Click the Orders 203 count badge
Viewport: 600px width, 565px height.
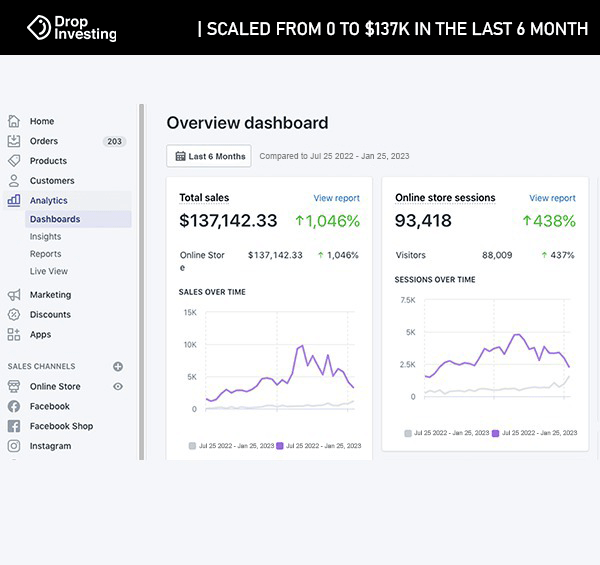pos(114,141)
